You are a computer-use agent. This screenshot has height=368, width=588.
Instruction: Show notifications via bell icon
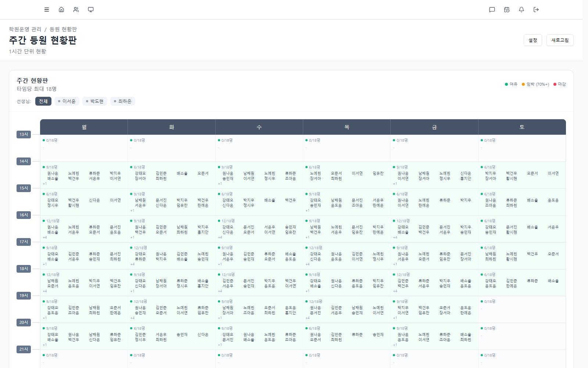(521, 10)
